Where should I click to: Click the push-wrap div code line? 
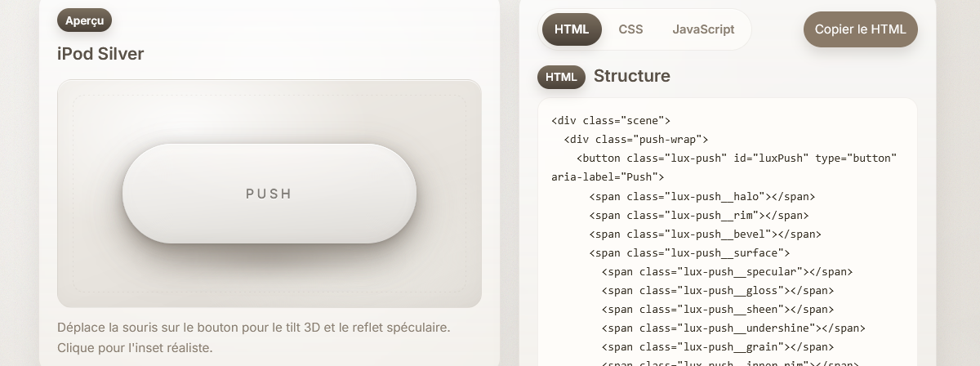[x=636, y=139]
